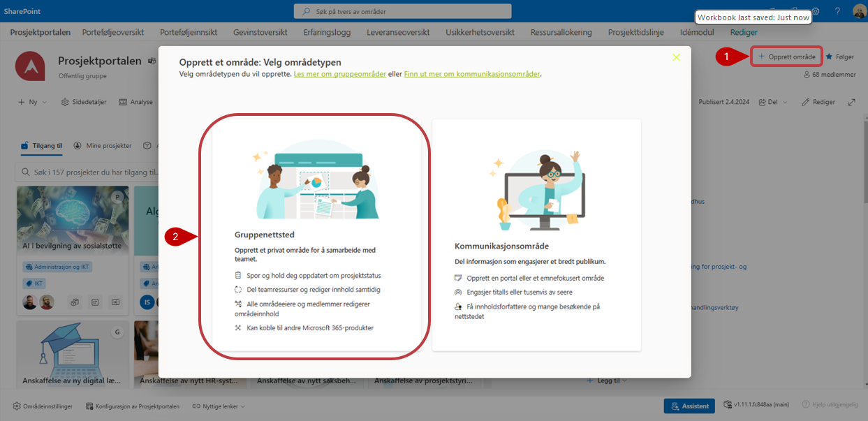Viewport: 868px width, 421px height.
Task: Click the Følger star icon
Action: click(830, 57)
